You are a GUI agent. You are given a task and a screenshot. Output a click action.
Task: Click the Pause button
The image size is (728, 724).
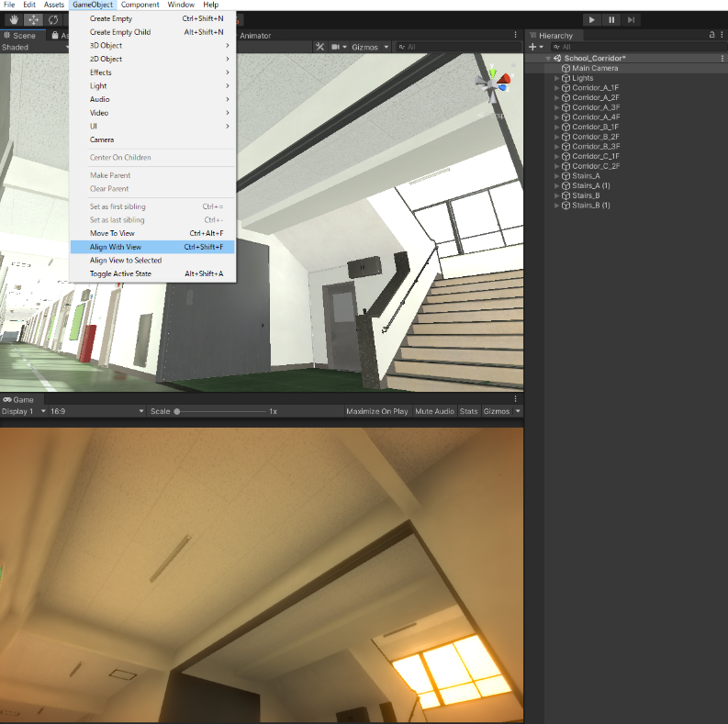[x=611, y=20]
